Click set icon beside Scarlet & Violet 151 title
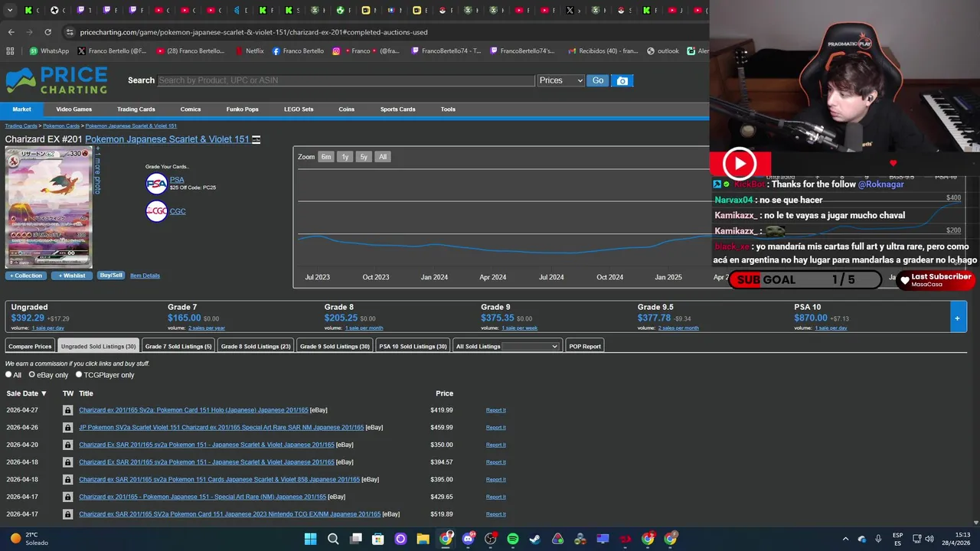The width and height of the screenshot is (980, 551). coord(256,139)
